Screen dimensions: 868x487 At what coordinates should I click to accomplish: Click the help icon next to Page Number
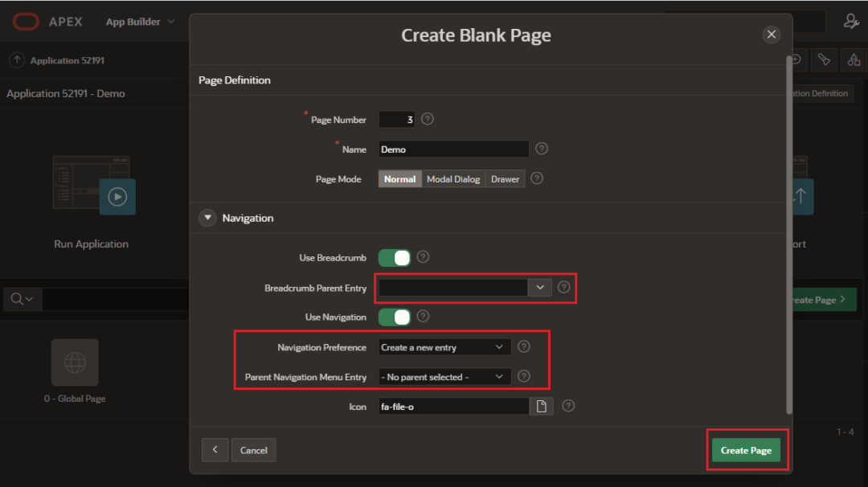point(427,119)
